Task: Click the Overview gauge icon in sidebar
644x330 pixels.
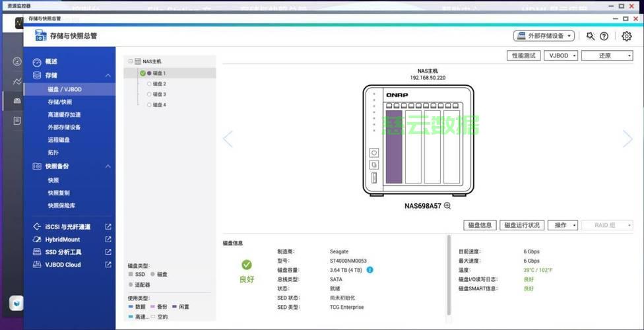Action: (x=37, y=62)
